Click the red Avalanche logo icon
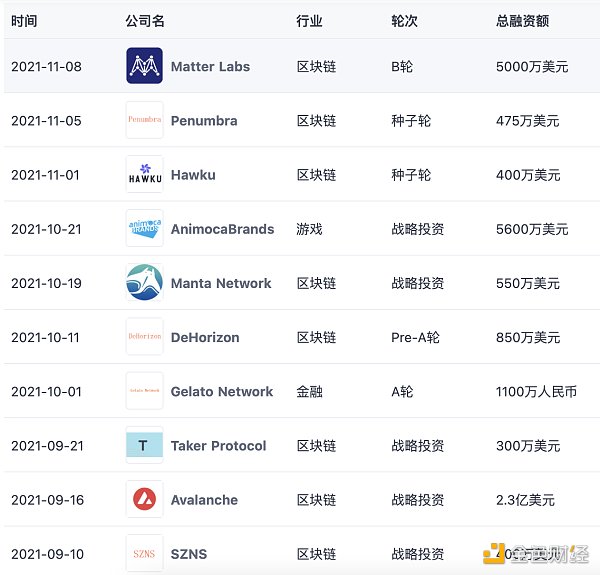This screenshot has height=575, width=600. point(144,499)
